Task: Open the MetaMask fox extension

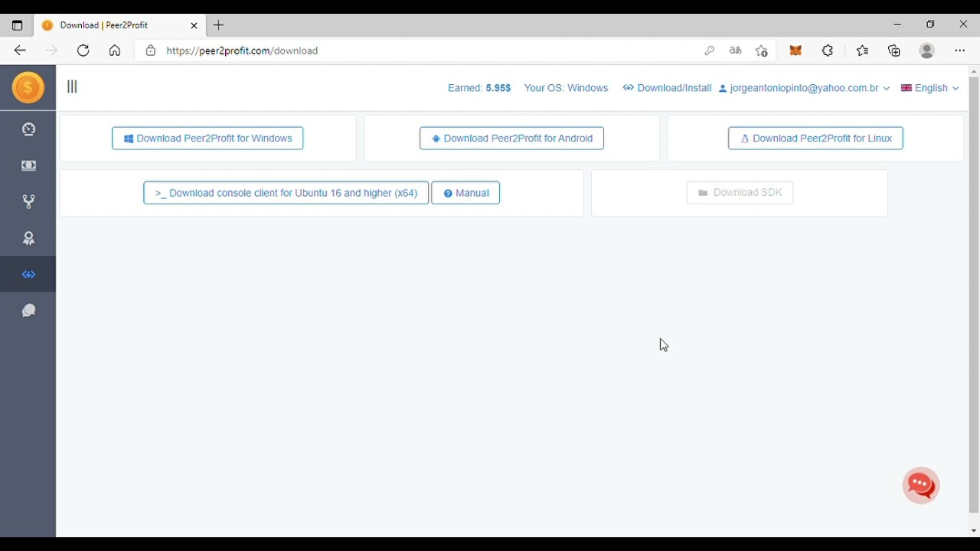Action: [796, 51]
